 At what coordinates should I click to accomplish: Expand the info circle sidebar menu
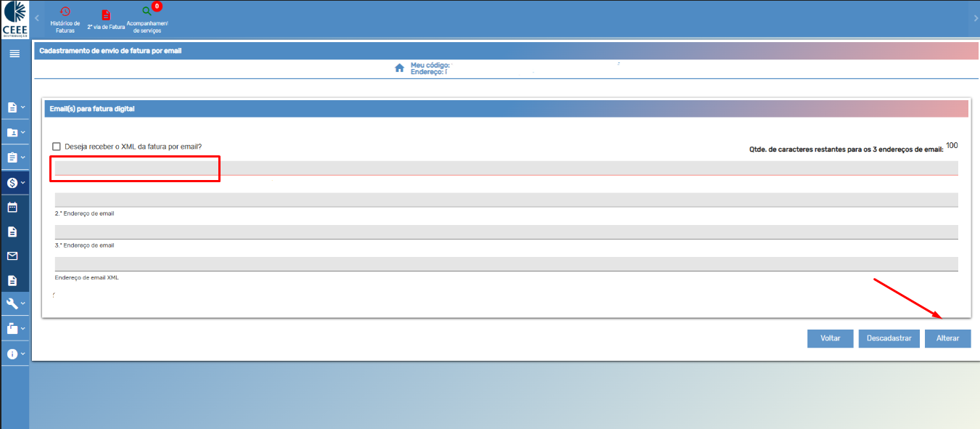pyautogui.click(x=15, y=354)
